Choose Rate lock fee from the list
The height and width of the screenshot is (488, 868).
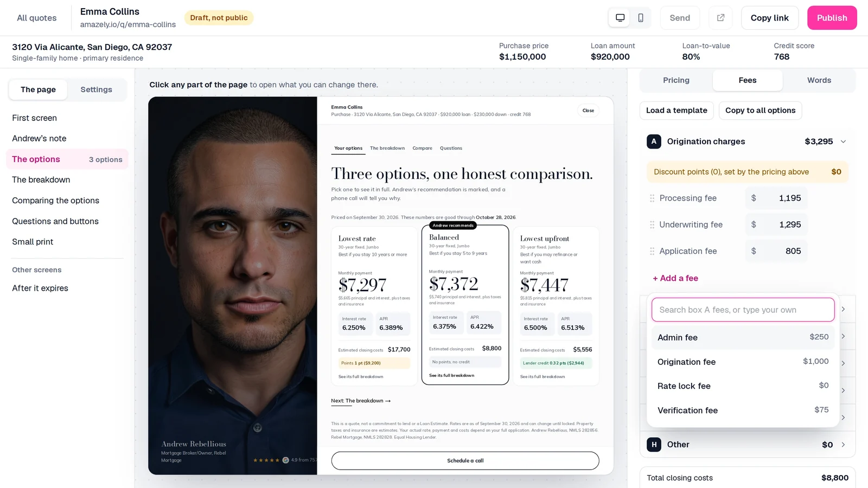point(743,386)
